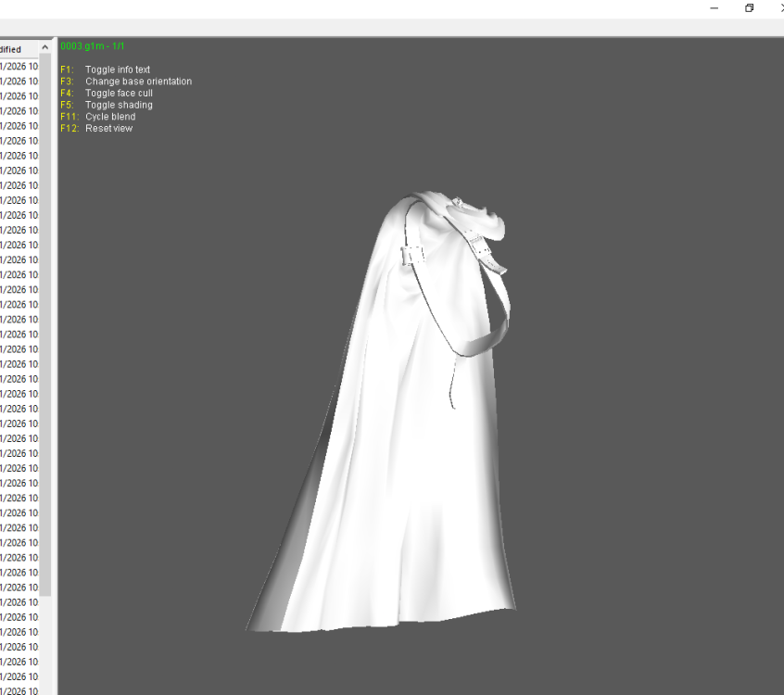Click the scrollbar track below the thumb
The image size is (784, 695).
tap(45, 645)
